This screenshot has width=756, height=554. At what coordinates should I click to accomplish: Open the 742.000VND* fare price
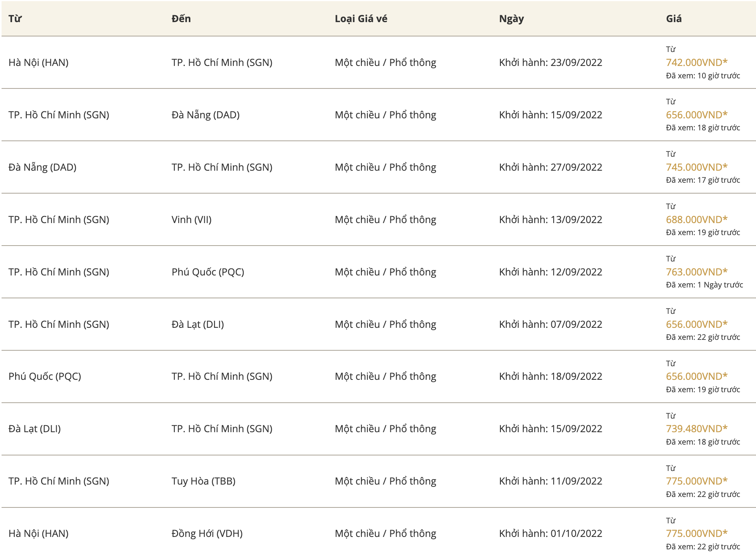point(697,62)
